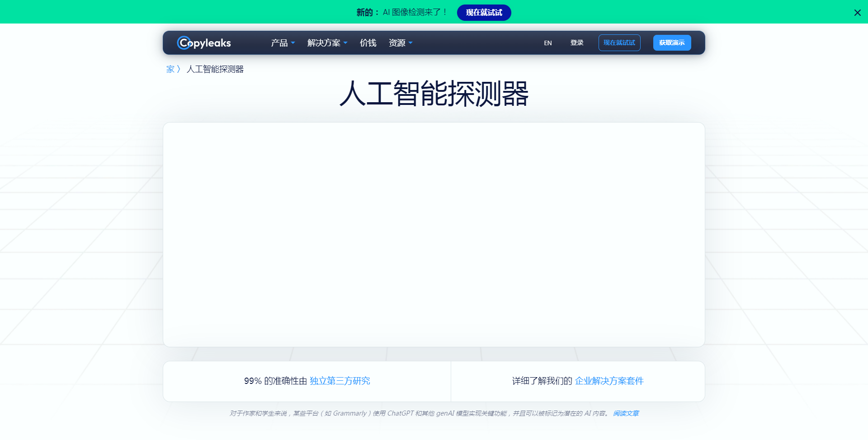868x440 pixels.
Task: Navigate to 家 via the breadcrumb
Action: coord(170,69)
